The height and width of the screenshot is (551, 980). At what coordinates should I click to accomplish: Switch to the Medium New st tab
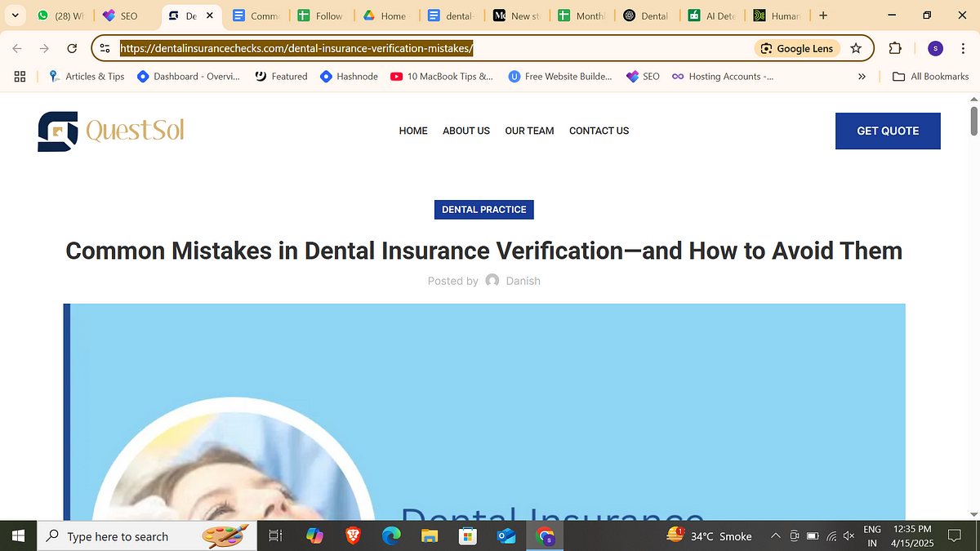point(516,16)
